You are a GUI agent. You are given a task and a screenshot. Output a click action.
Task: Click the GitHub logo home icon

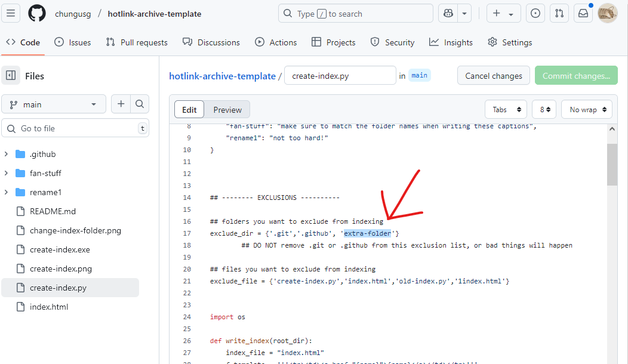tap(37, 13)
